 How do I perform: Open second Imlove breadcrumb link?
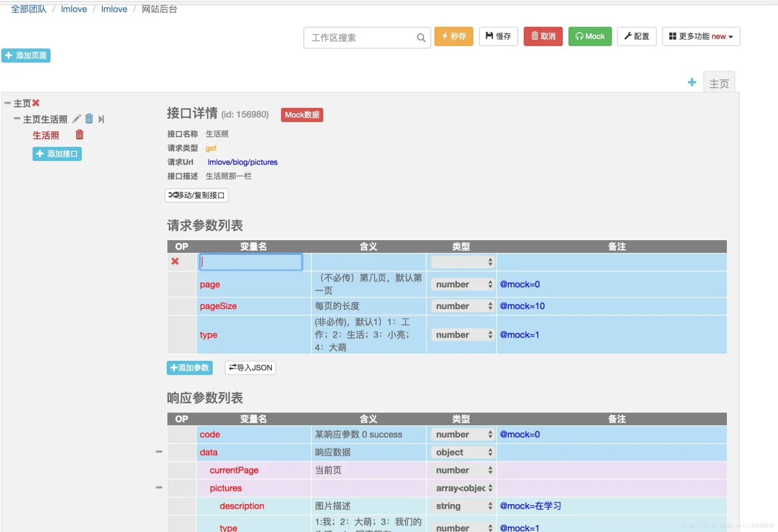pyautogui.click(x=114, y=9)
